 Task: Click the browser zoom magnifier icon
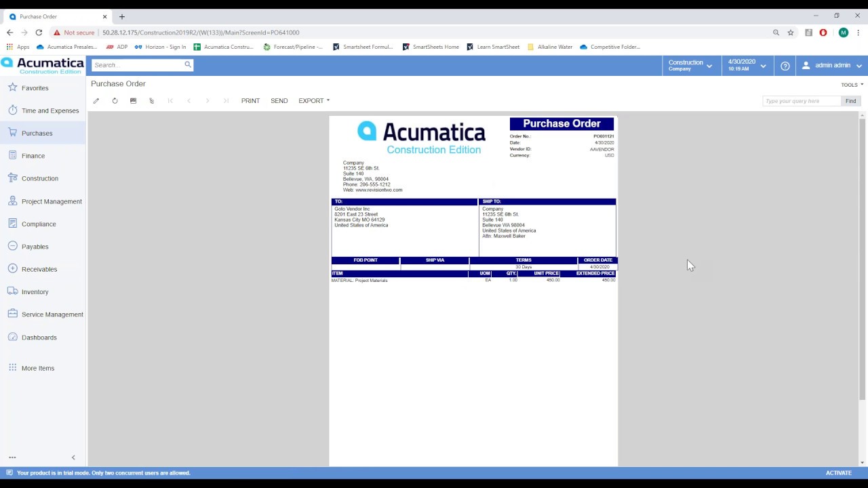(776, 33)
